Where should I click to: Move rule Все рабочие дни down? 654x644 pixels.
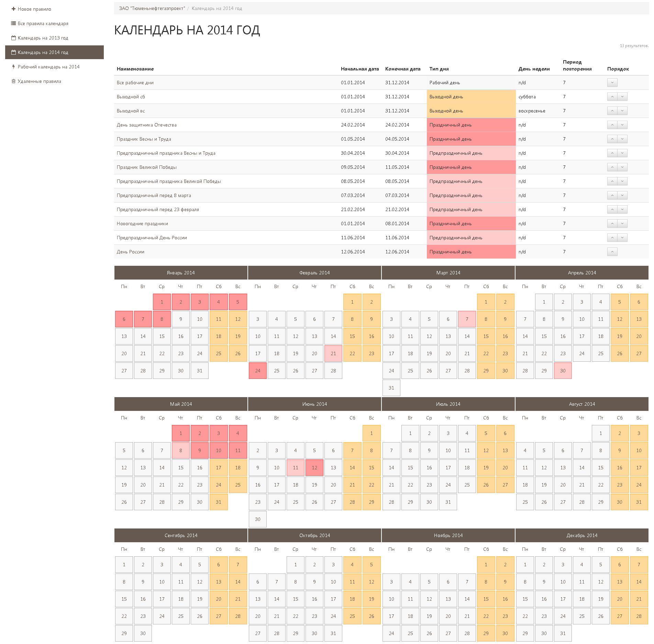pyautogui.click(x=612, y=83)
